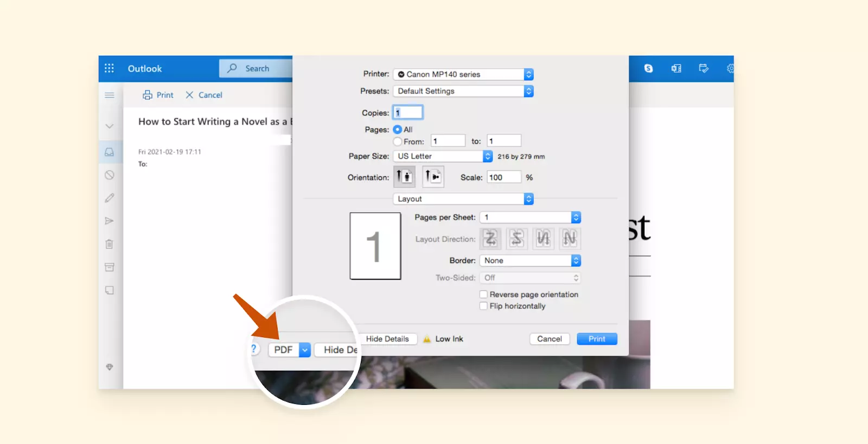Enable Flip horizontally checkbox

pyautogui.click(x=483, y=306)
